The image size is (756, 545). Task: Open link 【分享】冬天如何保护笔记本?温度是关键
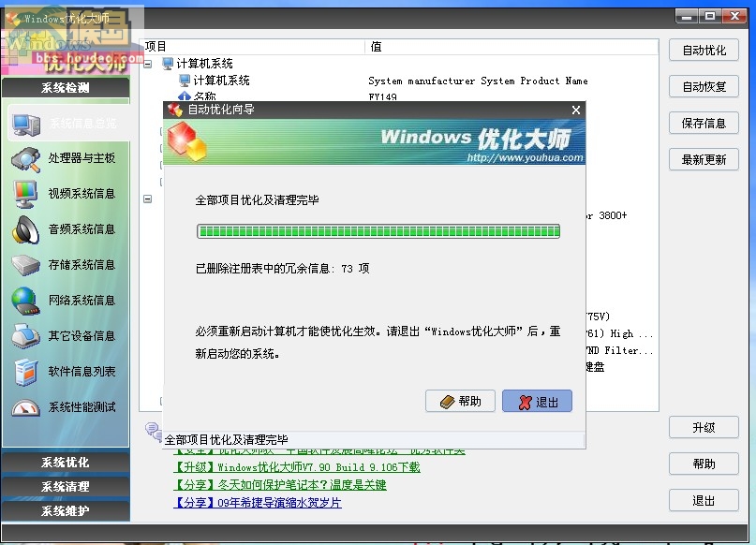(280, 485)
